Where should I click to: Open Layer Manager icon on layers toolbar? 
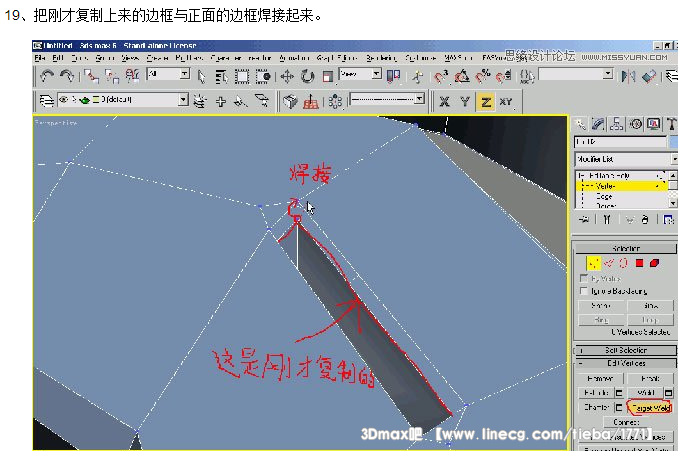pyautogui.click(x=47, y=101)
